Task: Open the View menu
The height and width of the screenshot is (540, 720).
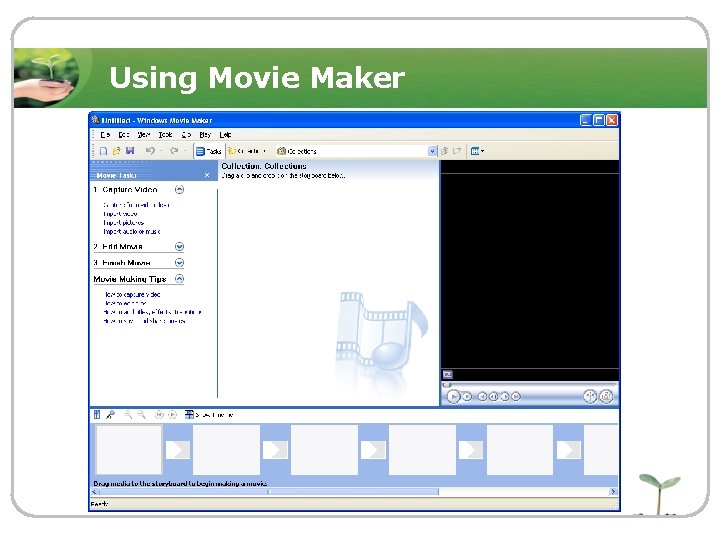Action: (144, 135)
